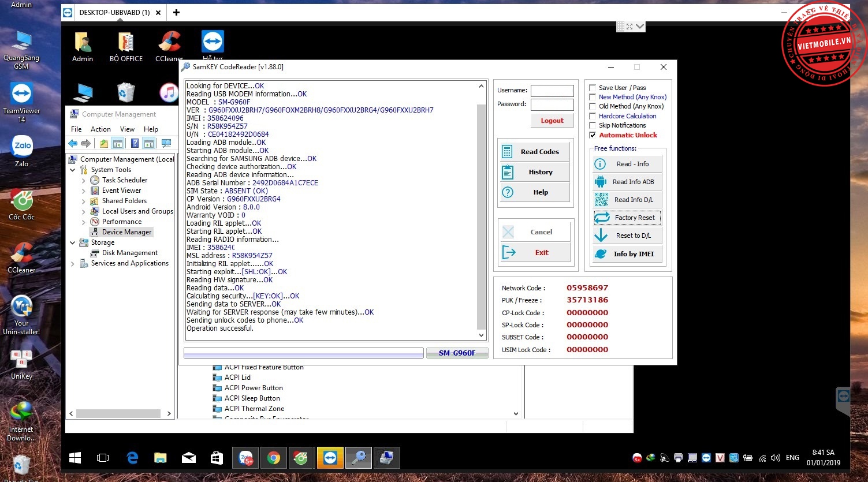Expand Event Viewer tree node
The width and height of the screenshot is (868, 482).
[x=84, y=191]
